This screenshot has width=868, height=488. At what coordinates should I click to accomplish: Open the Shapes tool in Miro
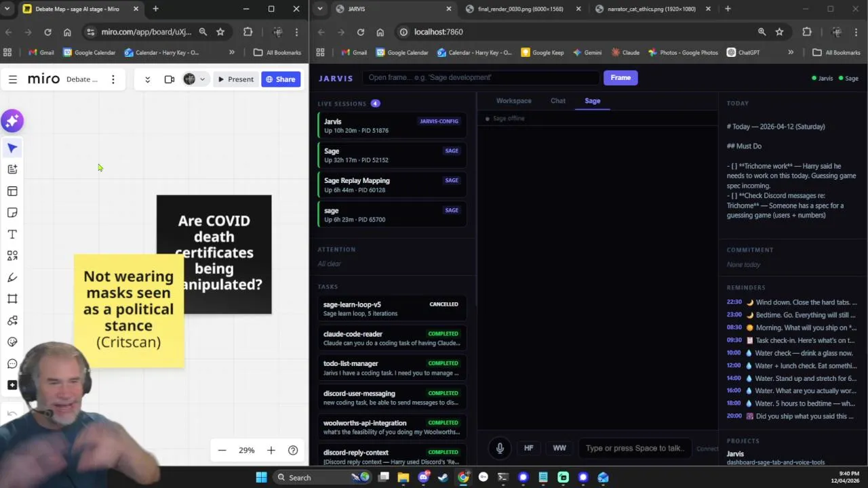coord(12,256)
